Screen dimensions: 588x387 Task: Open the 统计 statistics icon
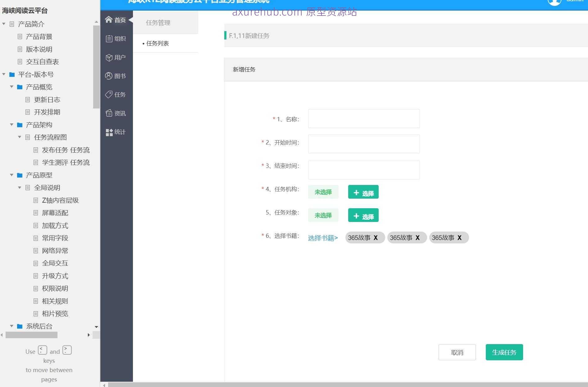(x=116, y=132)
